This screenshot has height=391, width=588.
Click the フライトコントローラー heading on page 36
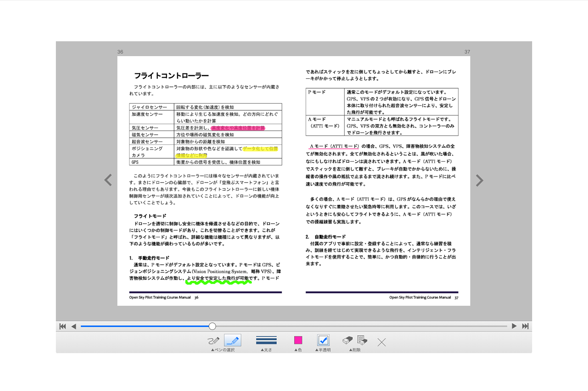pos(171,76)
